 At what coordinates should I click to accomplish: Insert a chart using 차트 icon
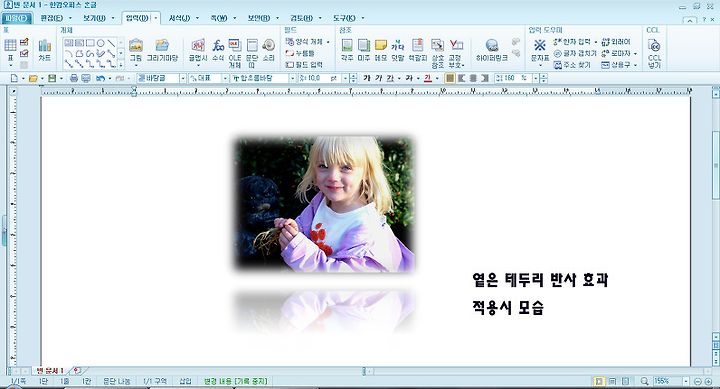45,50
